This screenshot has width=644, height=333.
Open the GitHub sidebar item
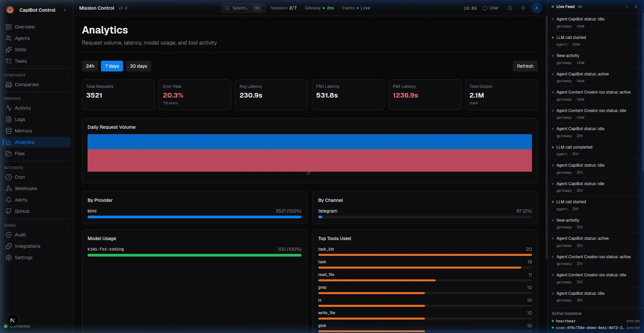(x=22, y=211)
